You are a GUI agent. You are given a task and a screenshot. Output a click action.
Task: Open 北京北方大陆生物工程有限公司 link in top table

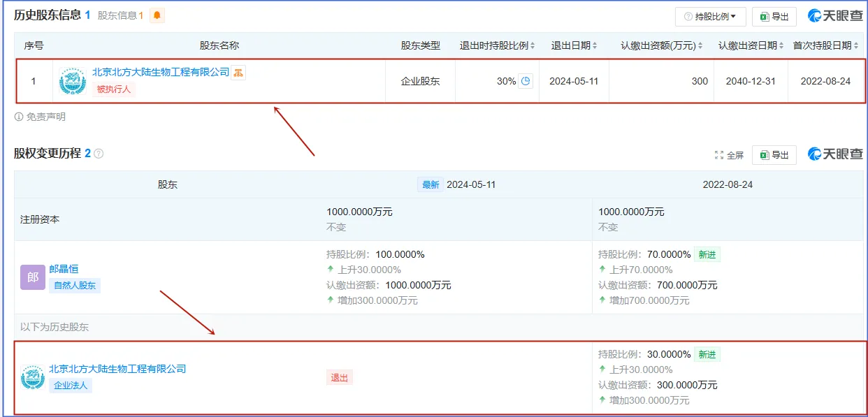click(161, 72)
